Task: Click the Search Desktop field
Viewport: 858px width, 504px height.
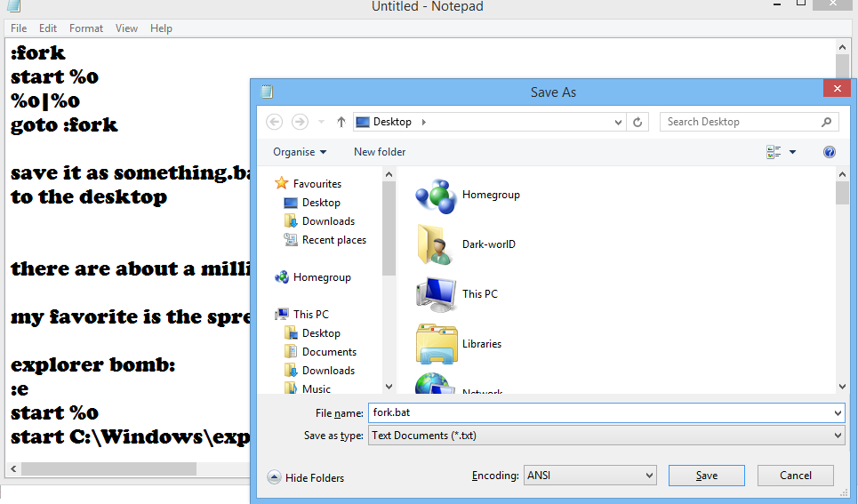Action: pos(750,122)
